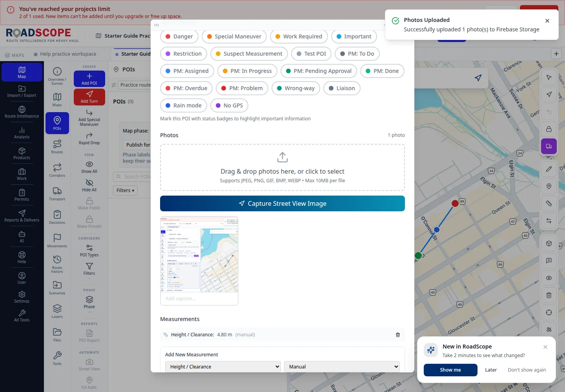Click the Add POI tool

click(89, 79)
